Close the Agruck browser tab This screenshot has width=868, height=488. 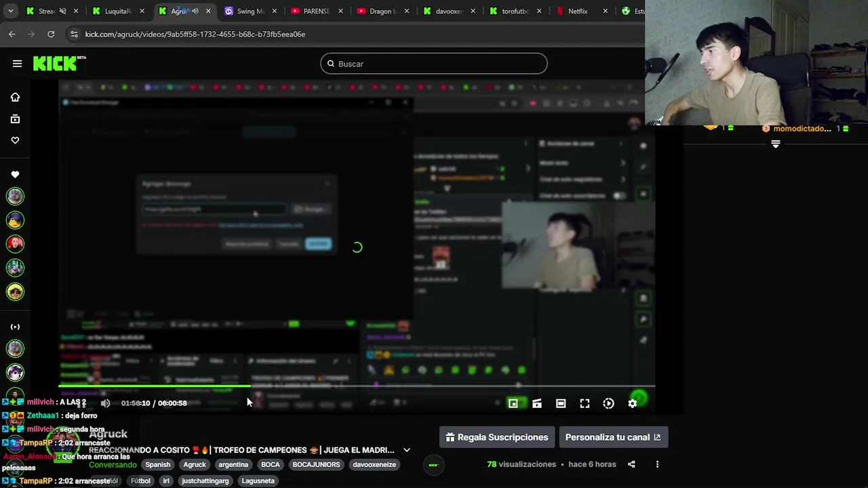pos(208,11)
